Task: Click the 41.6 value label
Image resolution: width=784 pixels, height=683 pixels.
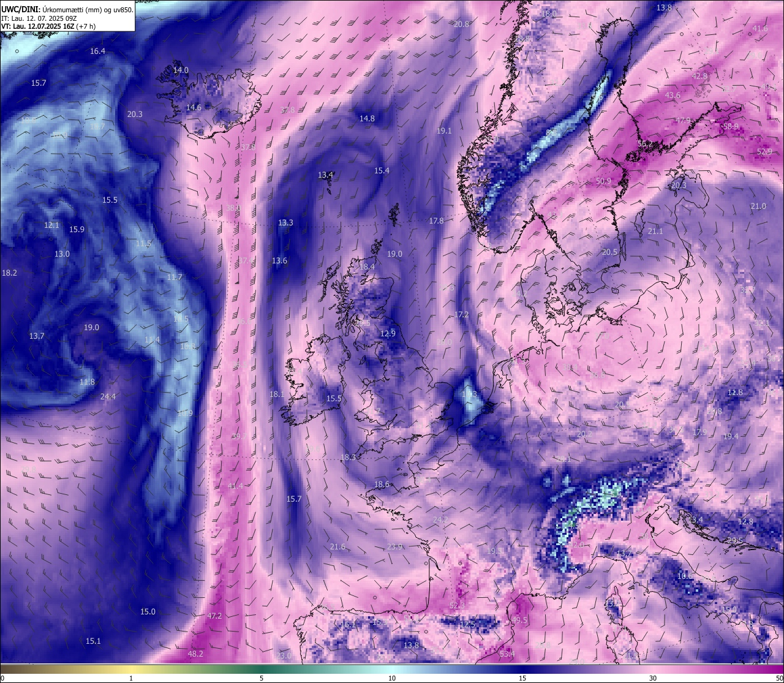Action: 759,29
